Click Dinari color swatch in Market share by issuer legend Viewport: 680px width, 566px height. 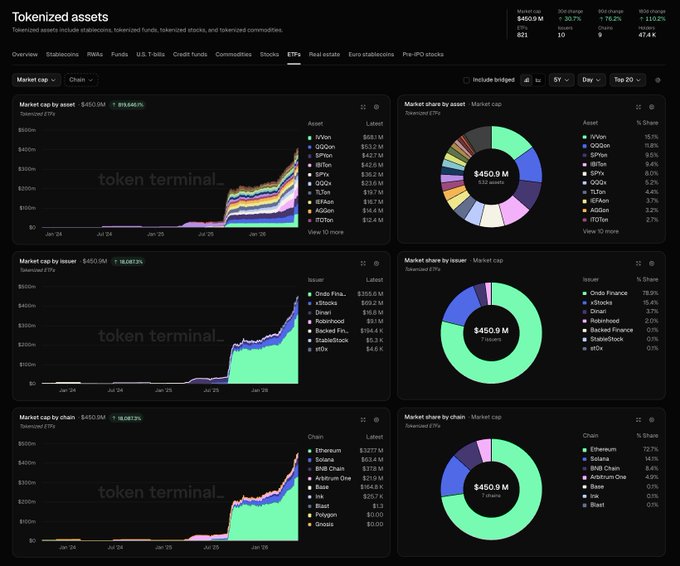(585, 312)
